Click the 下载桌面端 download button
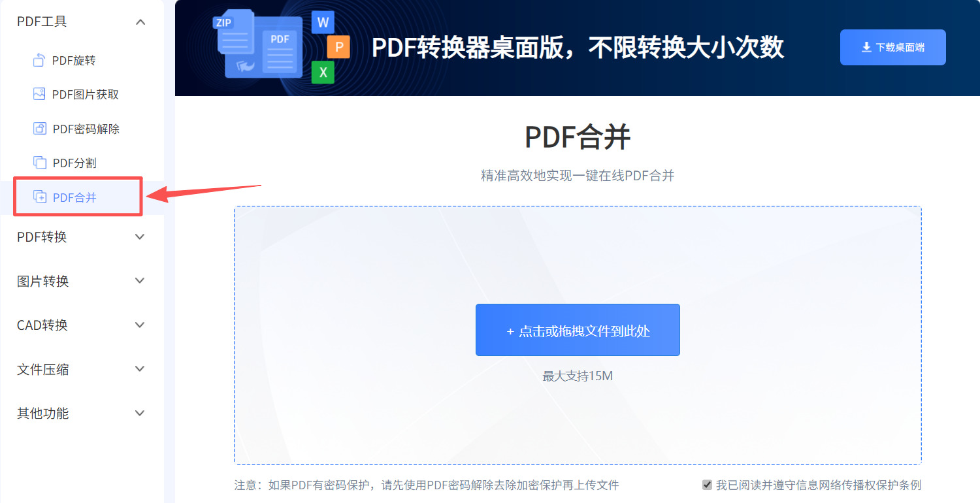Screen dimensions: 980x503 point(892,47)
